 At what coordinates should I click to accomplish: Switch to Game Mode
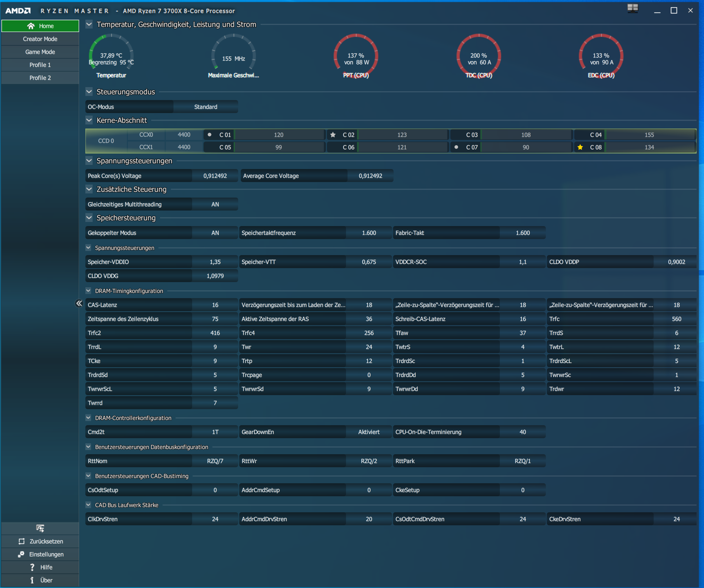[x=40, y=52]
